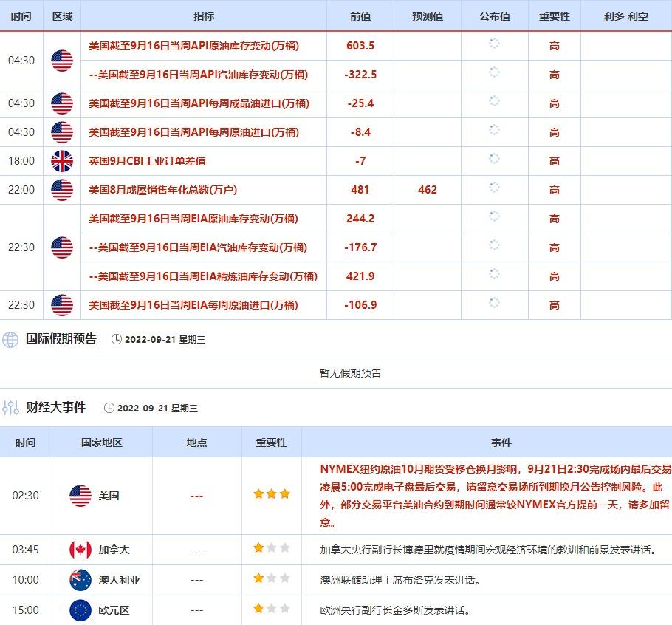Click the Australia flag icon
Screen dimensions: 672x625
tap(80, 580)
